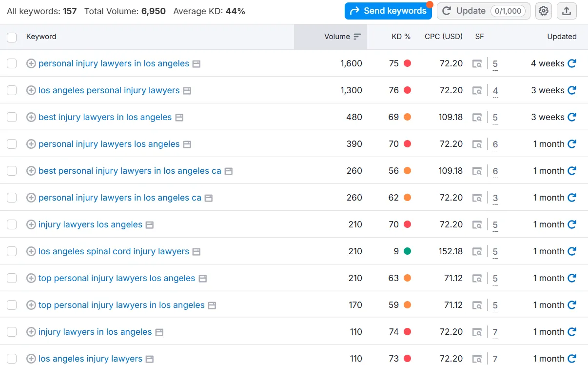
Task: Open table settings gear icon
Action: [544, 11]
